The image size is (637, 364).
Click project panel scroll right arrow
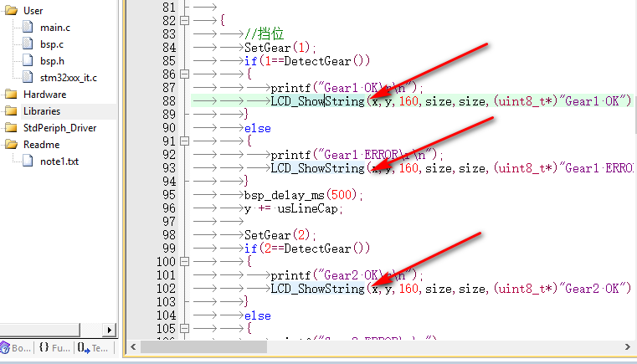click(109, 330)
